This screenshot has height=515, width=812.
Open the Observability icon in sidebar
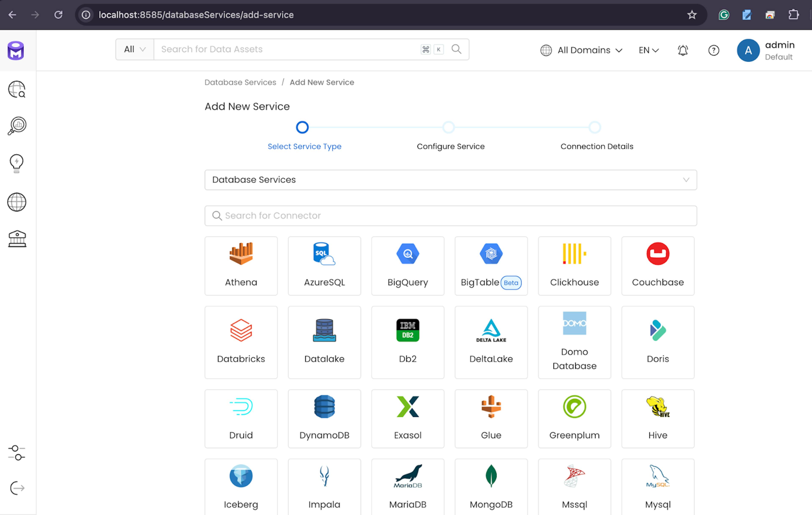point(16,126)
